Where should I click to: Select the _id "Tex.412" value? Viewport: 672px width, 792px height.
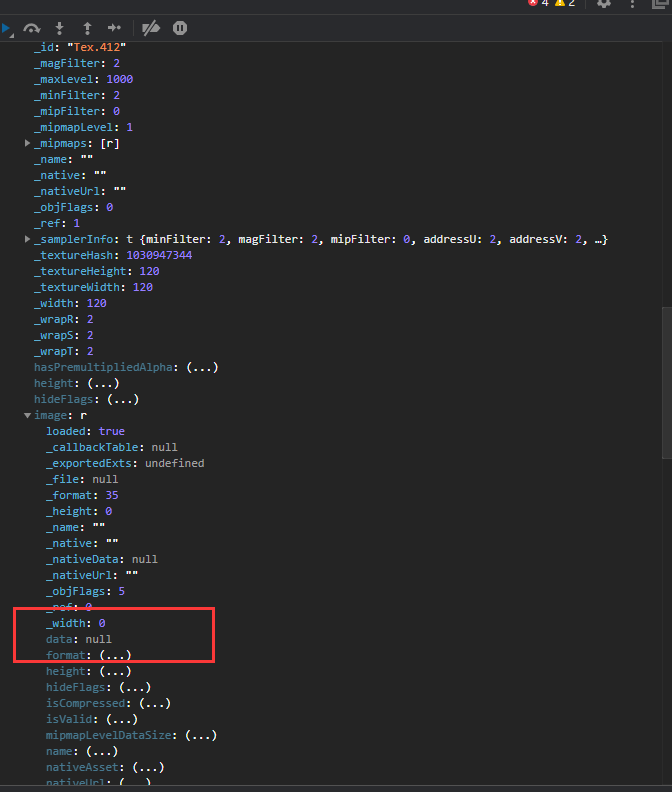(x=97, y=47)
